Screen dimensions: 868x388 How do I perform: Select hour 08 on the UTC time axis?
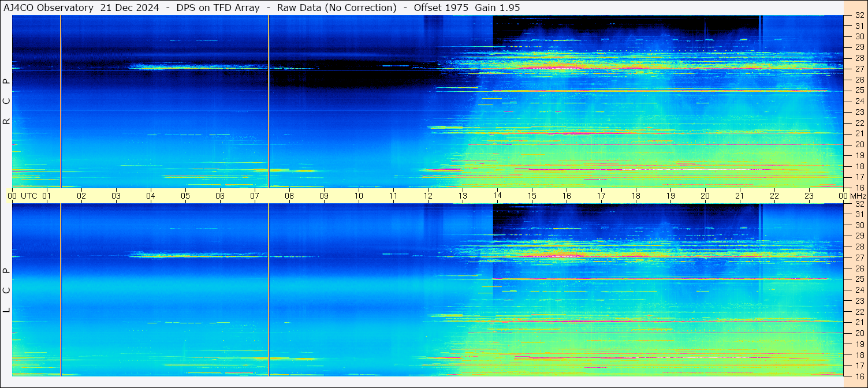tap(289, 196)
